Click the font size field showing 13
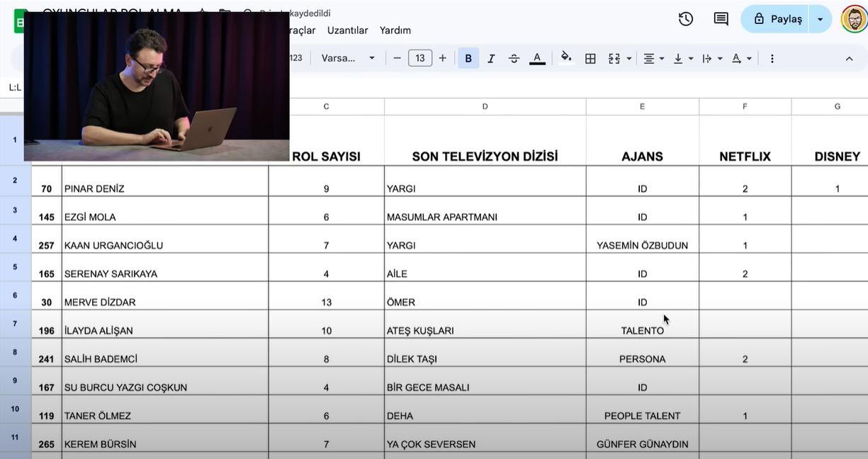 [x=420, y=58]
